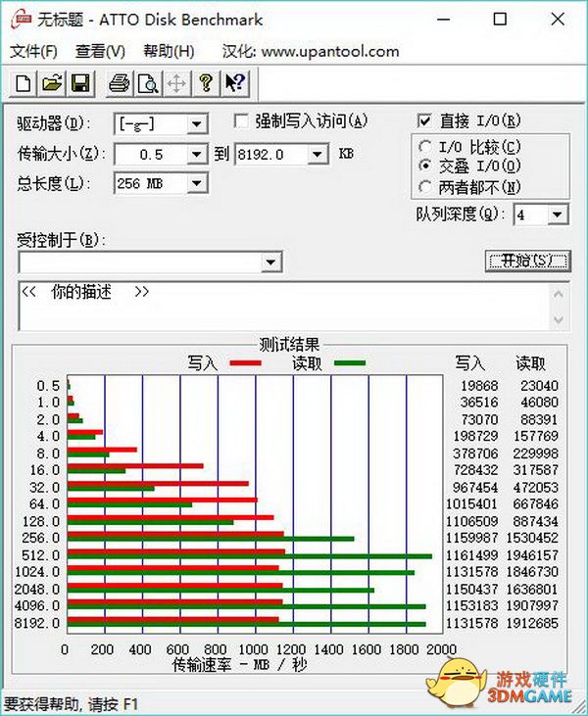Click the 读取 column header above values
Image resolution: width=588 pixels, height=716 pixels.
pyautogui.click(x=530, y=363)
